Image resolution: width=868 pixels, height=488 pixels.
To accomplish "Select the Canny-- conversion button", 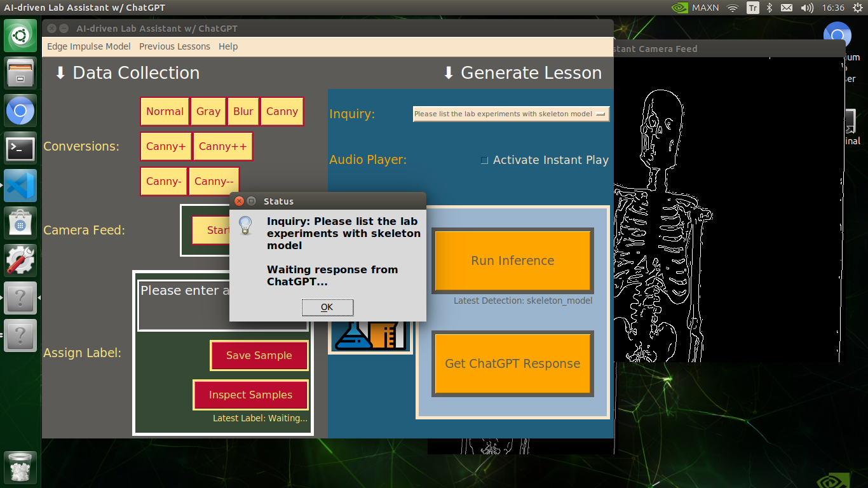I will 214,181.
